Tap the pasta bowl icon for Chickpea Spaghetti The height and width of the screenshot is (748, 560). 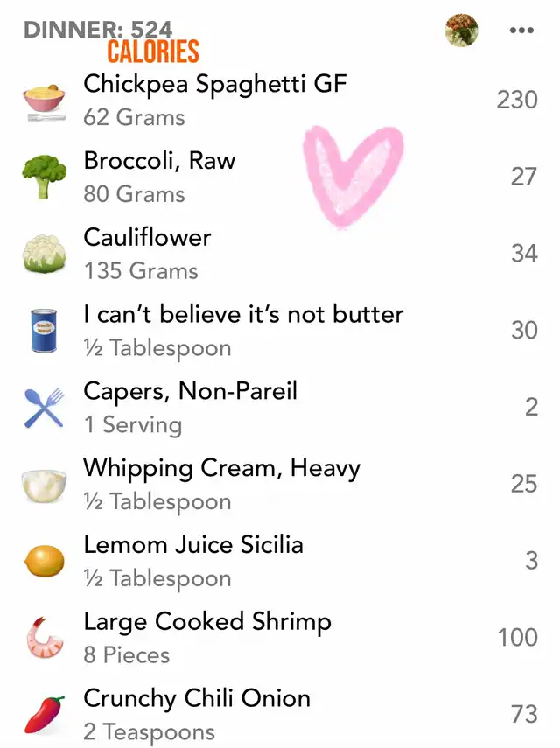click(x=44, y=102)
